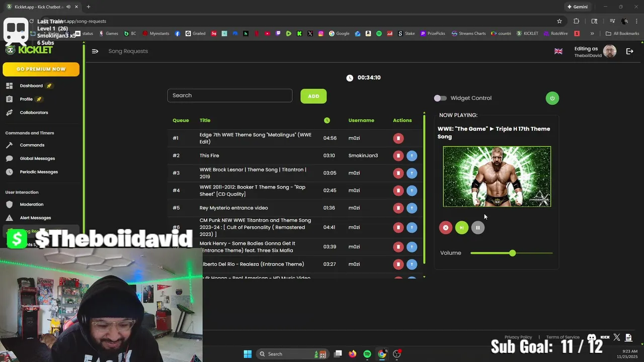Image resolution: width=644 pixels, height=362 pixels.
Task: Delete Mark Henry Some Bodies Gonna Get It
Action: pos(398,247)
